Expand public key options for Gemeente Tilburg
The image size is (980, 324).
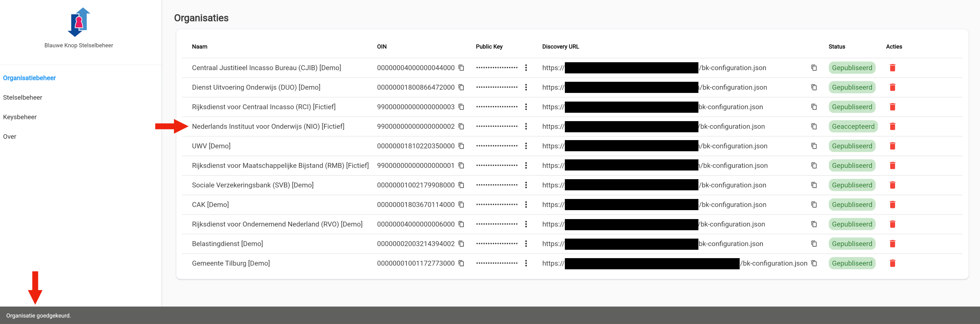click(526, 263)
